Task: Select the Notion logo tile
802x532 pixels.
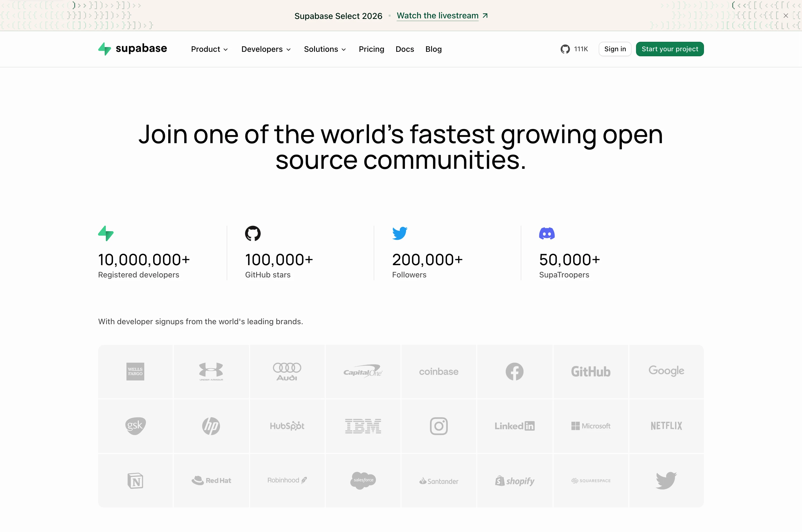Action: click(x=135, y=480)
